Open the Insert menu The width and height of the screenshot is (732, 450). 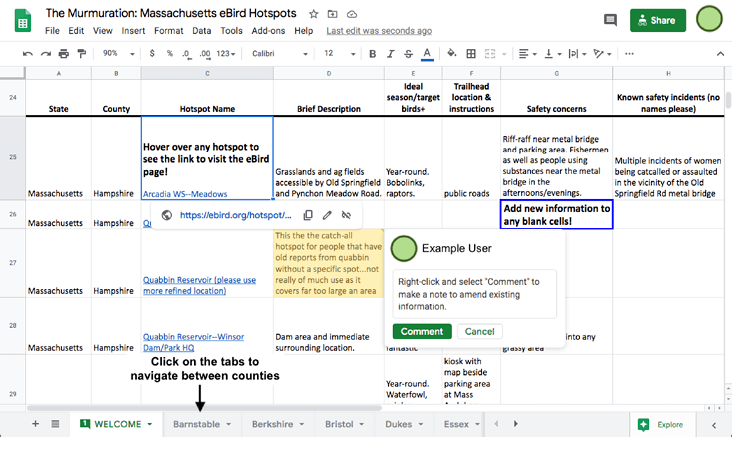coord(133,31)
